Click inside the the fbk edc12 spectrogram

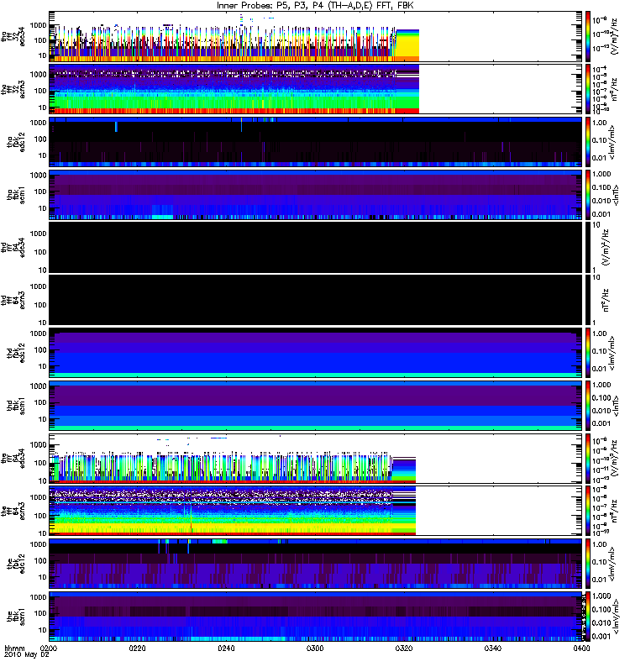coord(316,564)
